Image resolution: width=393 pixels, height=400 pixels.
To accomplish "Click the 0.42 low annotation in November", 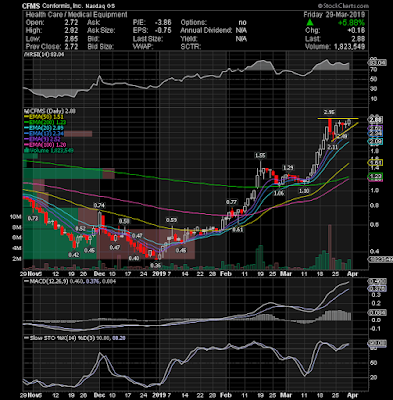I will [x=74, y=255].
